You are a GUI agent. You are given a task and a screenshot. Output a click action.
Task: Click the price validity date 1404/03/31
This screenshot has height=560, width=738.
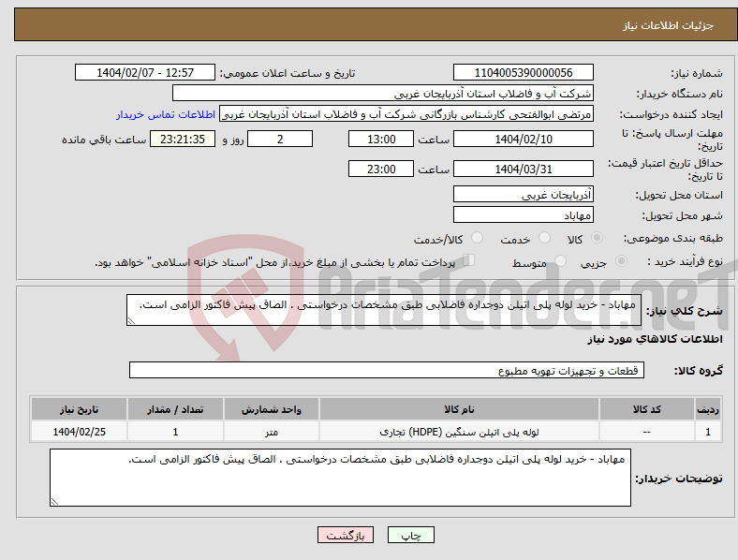(x=524, y=169)
